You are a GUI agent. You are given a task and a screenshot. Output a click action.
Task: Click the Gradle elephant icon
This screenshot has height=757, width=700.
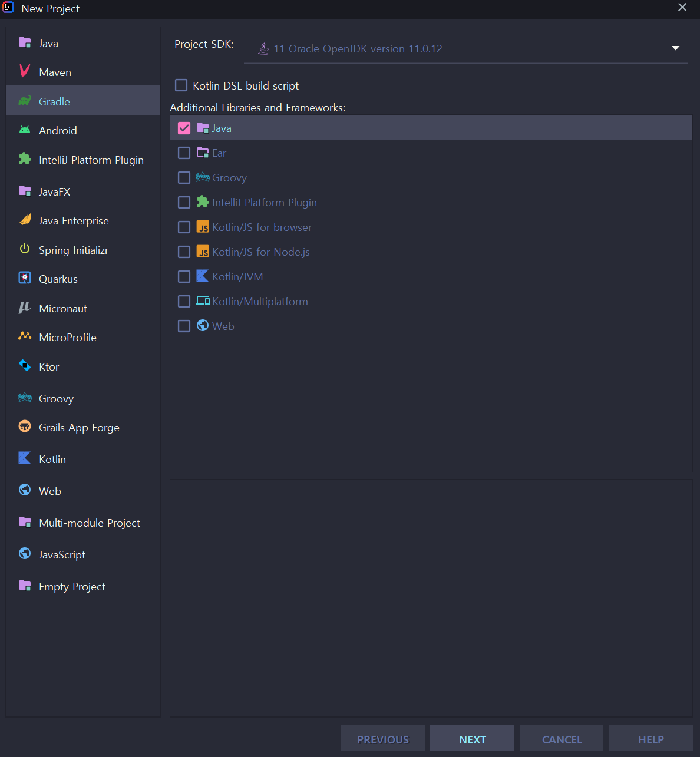pyautogui.click(x=25, y=101)
